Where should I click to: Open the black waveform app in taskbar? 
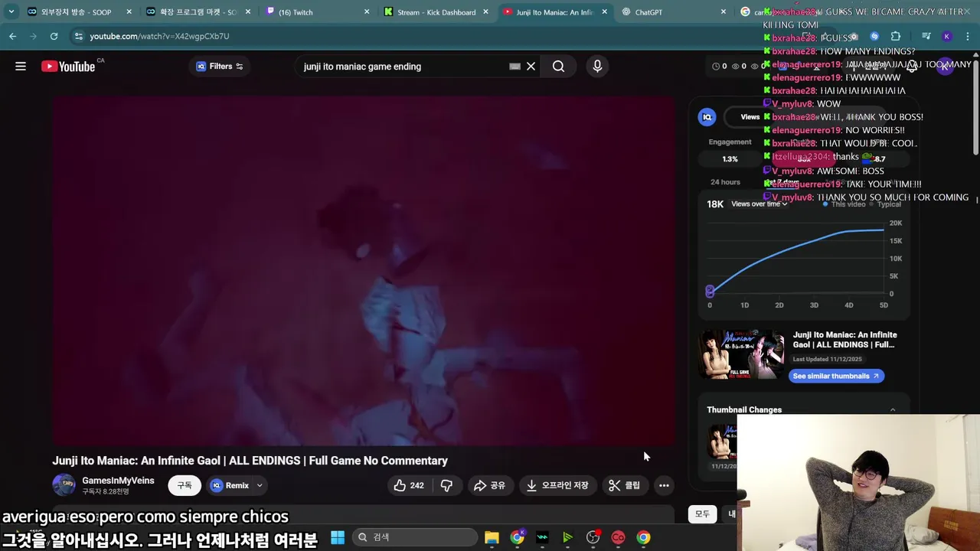543,537
